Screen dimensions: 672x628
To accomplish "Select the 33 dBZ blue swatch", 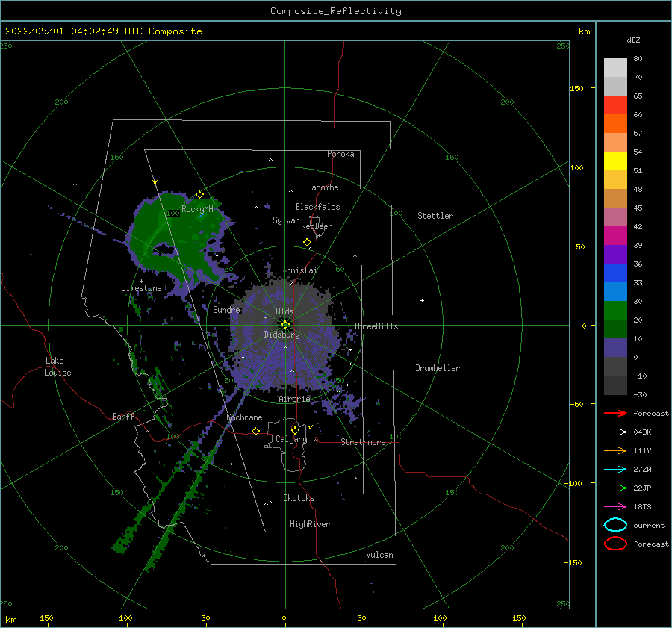I will (615, 291).
